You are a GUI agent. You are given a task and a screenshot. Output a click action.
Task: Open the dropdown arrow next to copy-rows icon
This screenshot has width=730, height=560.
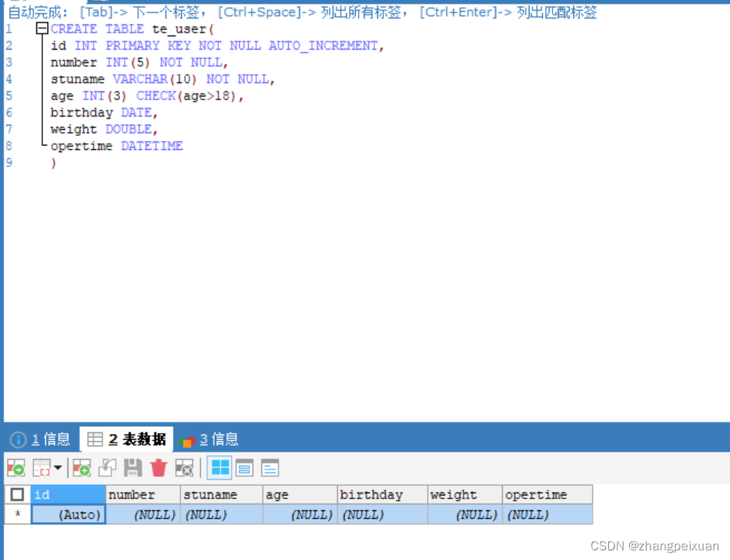58,467
